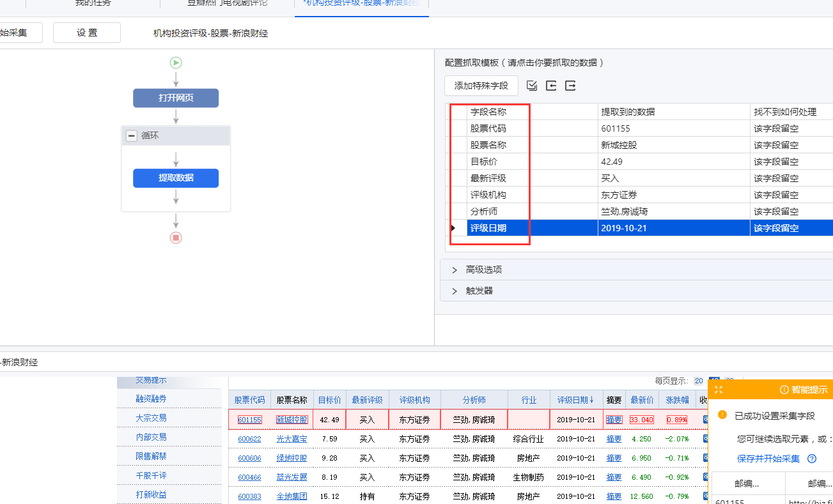Open 大宗交易 in the web page sidebar

[151, 418]
